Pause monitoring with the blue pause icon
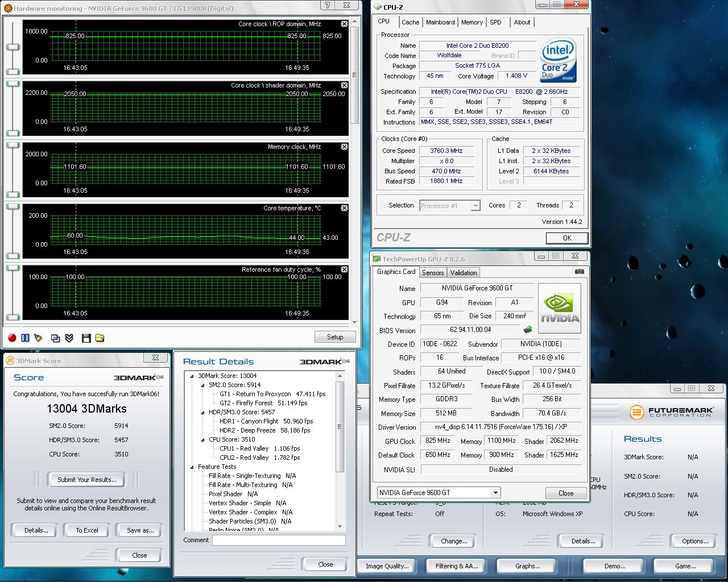The height and width of the screenshot is (582, 728). [25, 338]
